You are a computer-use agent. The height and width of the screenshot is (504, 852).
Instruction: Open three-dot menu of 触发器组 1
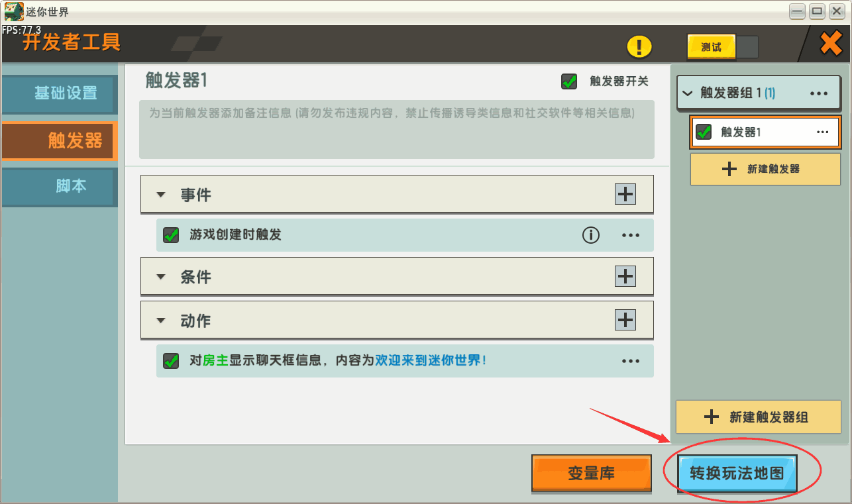point(820,93)
